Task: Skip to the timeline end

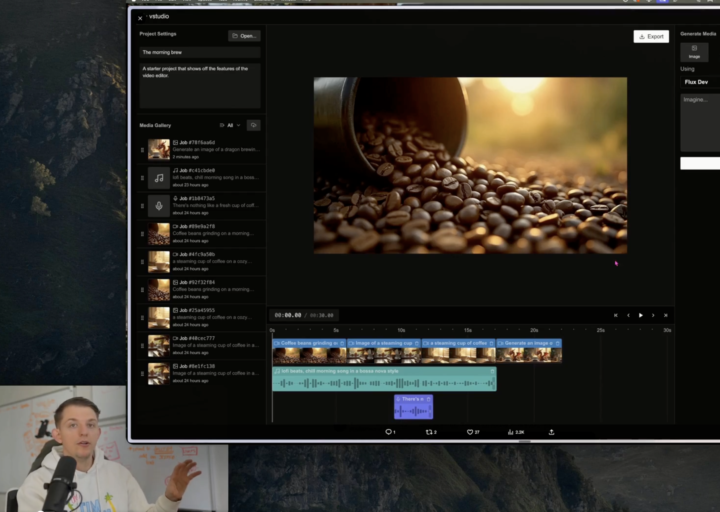Action: click(x=667, y=315)
